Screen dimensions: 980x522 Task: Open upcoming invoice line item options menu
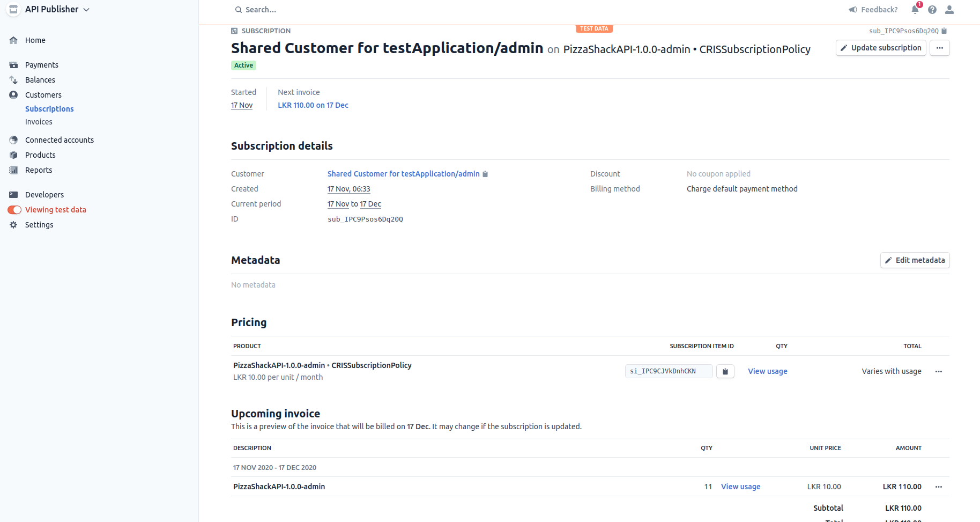[939, 487]
